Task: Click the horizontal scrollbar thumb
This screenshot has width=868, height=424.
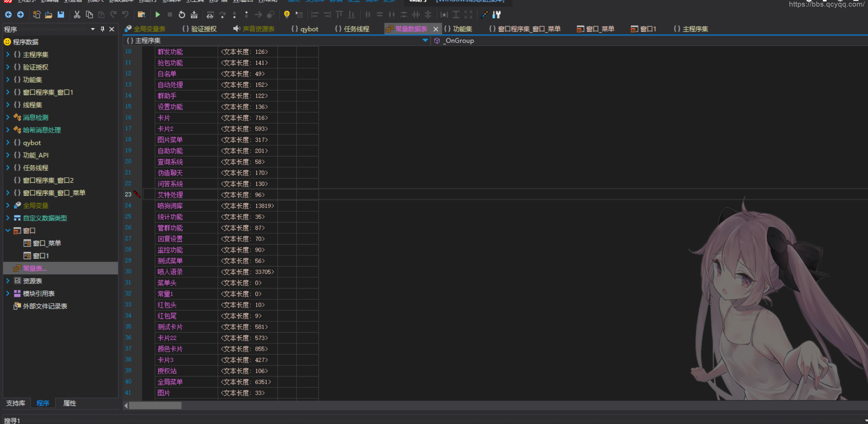Action: [x=155, y=405]
